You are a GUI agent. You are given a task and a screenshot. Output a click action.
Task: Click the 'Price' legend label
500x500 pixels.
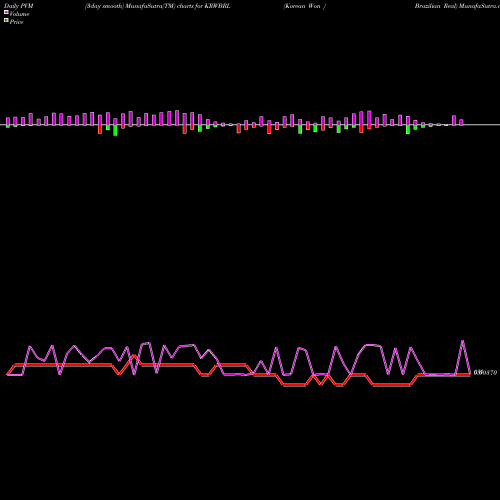pyautogui.click(x=16, y=22)
